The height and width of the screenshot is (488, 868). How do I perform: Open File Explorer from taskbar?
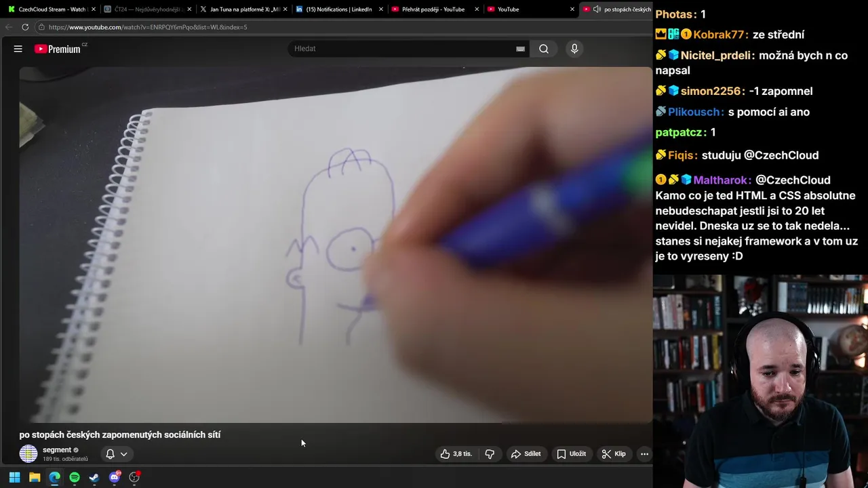tap(35, 477)
